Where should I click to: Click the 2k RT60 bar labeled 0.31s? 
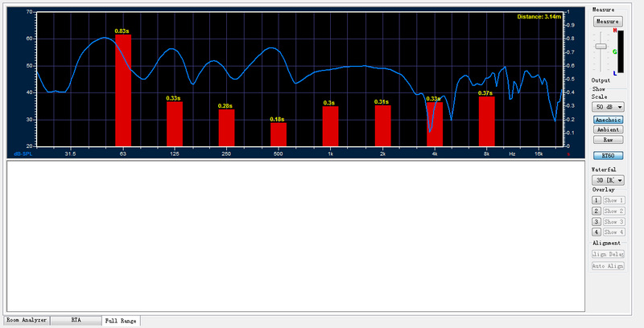[383, 126]
